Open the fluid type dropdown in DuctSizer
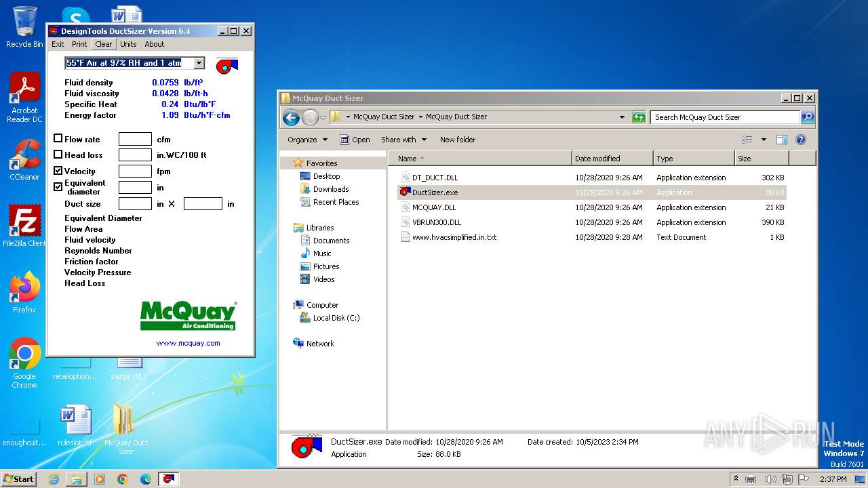Screen dimensions: 868x488 coord(199,63)
